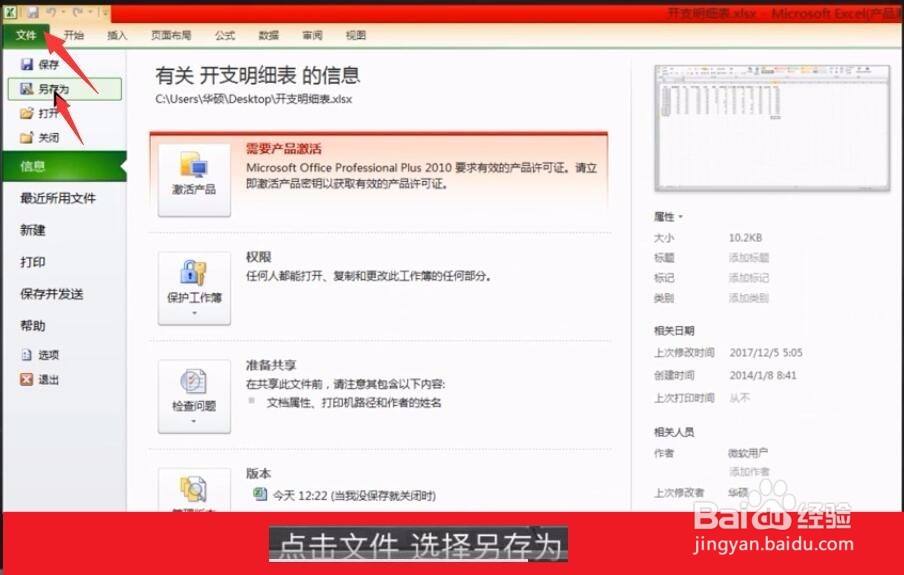Click the 需要产品激活 heading

click(x=284, y=149)
